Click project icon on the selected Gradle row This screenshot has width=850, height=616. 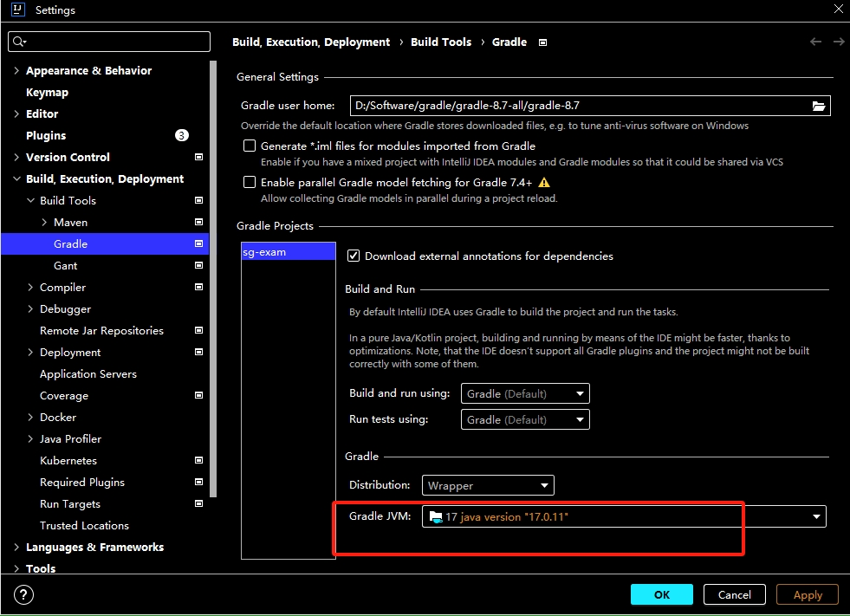199,243
